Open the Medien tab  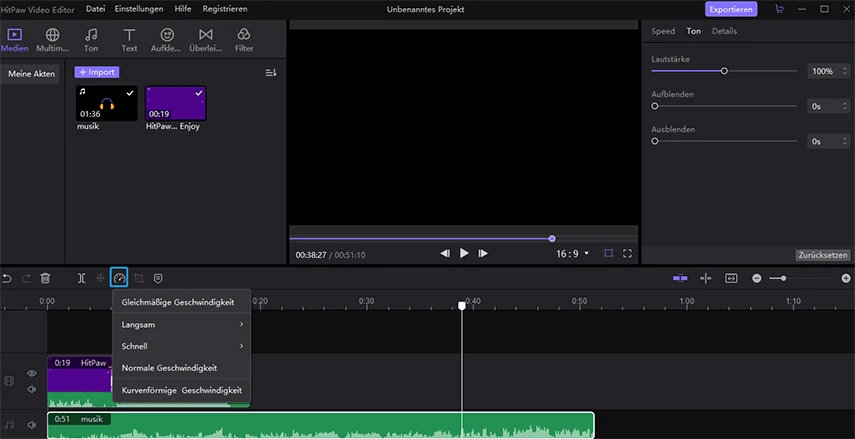14,41
